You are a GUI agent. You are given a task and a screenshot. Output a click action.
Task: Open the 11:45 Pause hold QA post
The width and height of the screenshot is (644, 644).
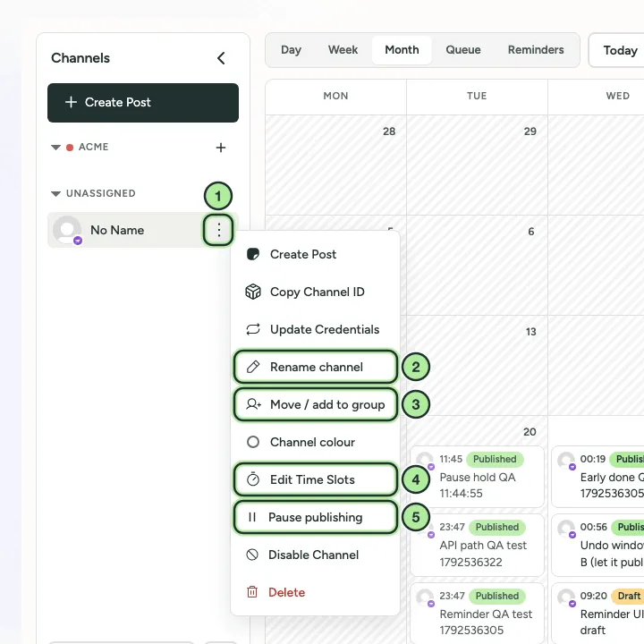[x=477, y=477]
